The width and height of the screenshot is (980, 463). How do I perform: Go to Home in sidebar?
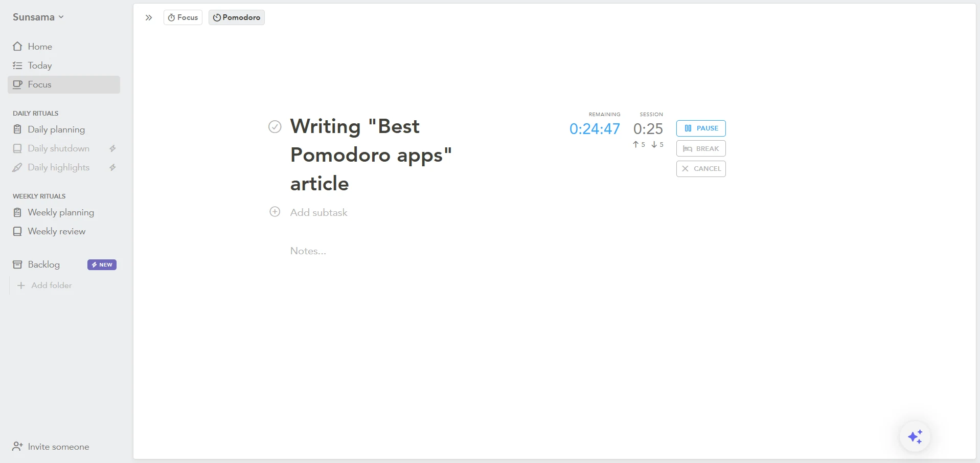pos(64,47)
